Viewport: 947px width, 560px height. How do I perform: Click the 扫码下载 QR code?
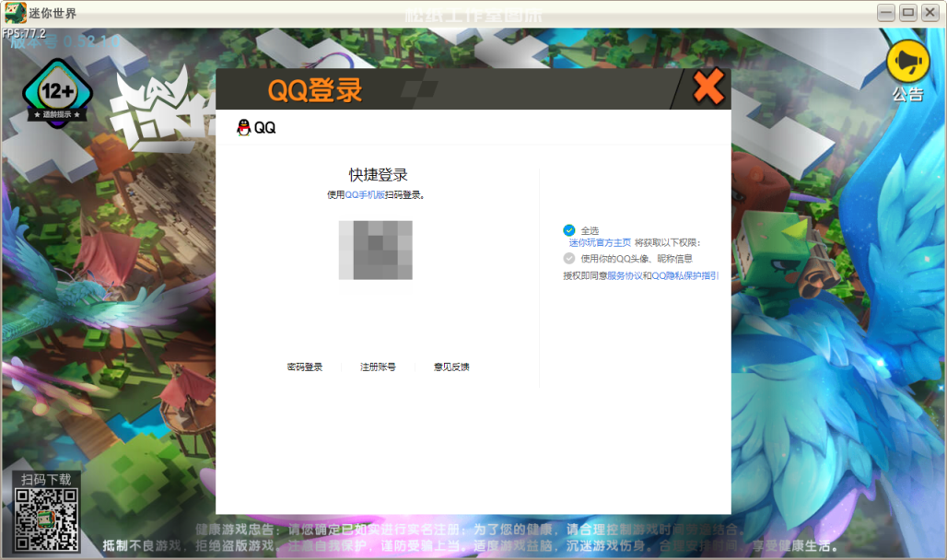[46, 519]
